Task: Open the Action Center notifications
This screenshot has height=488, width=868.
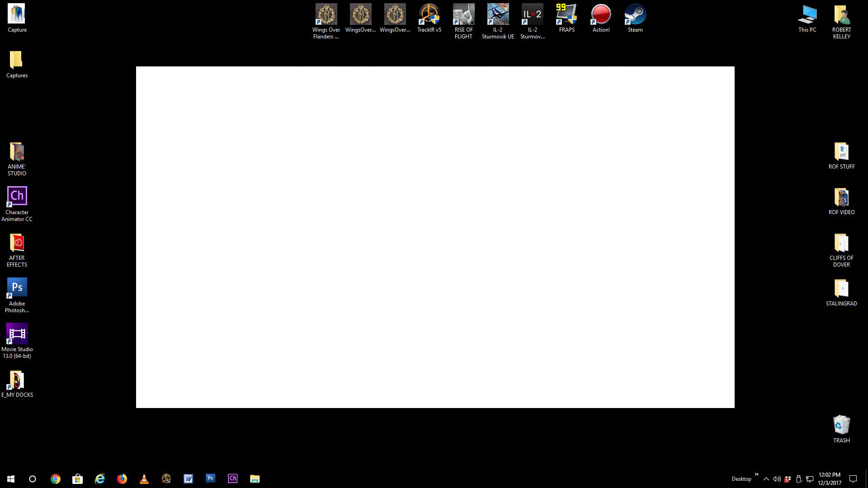Action: click(x=853, y=479)
